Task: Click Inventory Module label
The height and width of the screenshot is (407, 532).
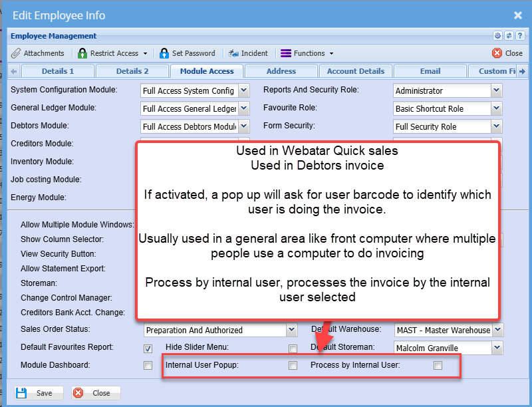Action: pos(42,162)
